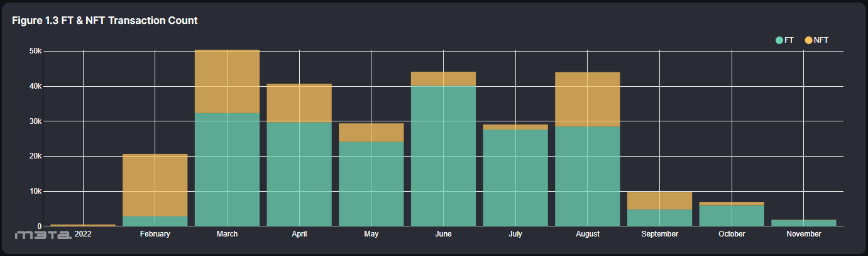This screenshot has height=256, width=868.
Task: Select the February FT bar segment
Action: point(155,221)
